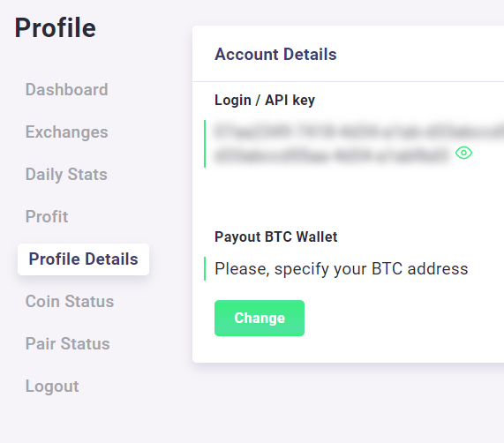Select the Profile Details tab
The height and width of the screenshot is (443, 504).
83,259
